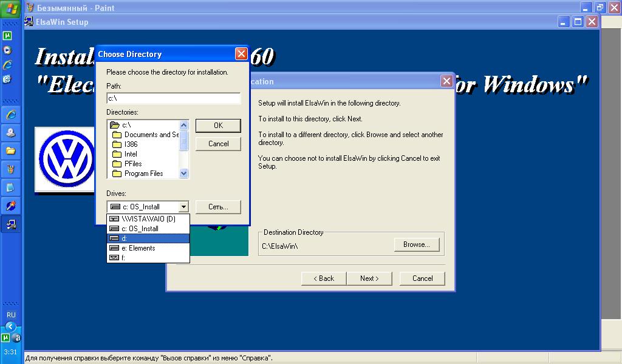Choose the Intel folder
The width and height of the screenshot is (622, 364).
[131, 154]
